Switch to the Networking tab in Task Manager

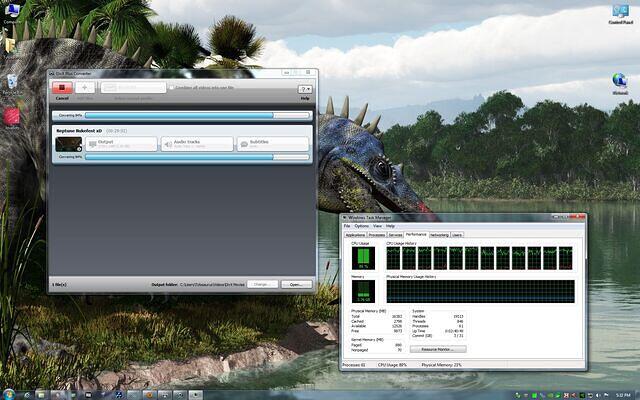(439, 234)
